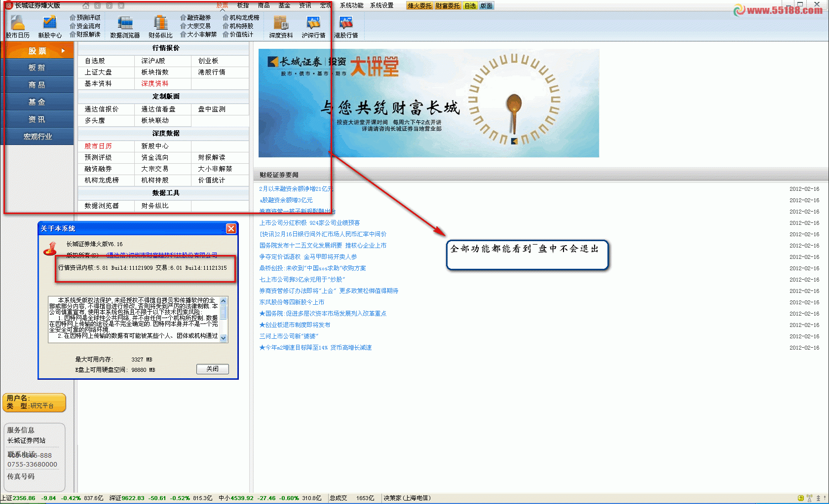This screenshot has width=829, height=504.
Task: Open news '鼎桥创投:未收到中国sos求助收购方案'
Action: tap(313, 268)
